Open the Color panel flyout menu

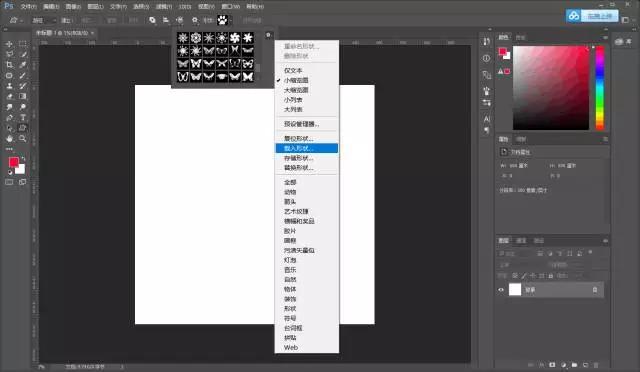click(605, 37)
